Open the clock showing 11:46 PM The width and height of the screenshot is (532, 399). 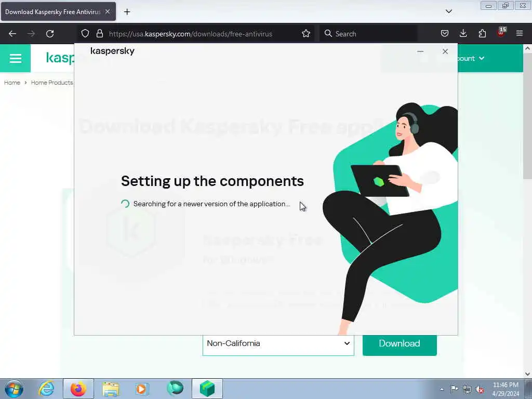(x=506, y=389)
